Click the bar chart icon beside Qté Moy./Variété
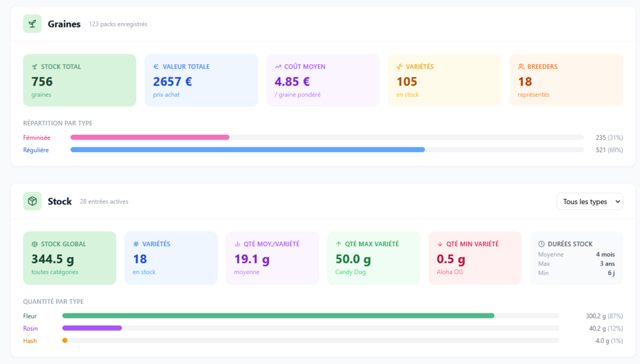Image resolution: width=640 pixels, height=364 pixels. (237, 244)
